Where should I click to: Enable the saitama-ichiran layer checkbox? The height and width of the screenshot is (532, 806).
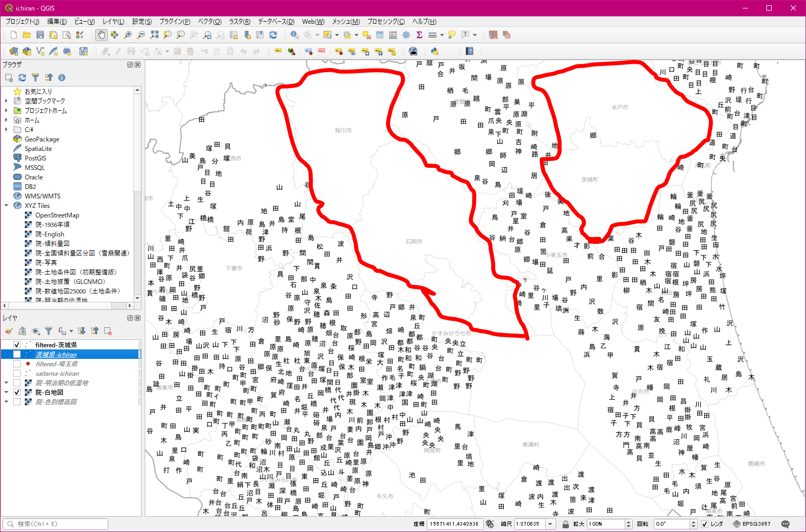click(17, 373)
